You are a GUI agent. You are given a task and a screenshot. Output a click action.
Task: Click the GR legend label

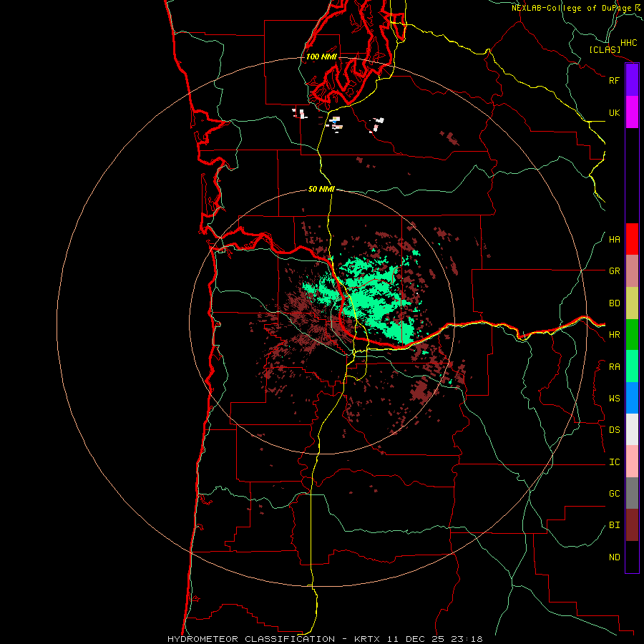(x=614, y=271)
